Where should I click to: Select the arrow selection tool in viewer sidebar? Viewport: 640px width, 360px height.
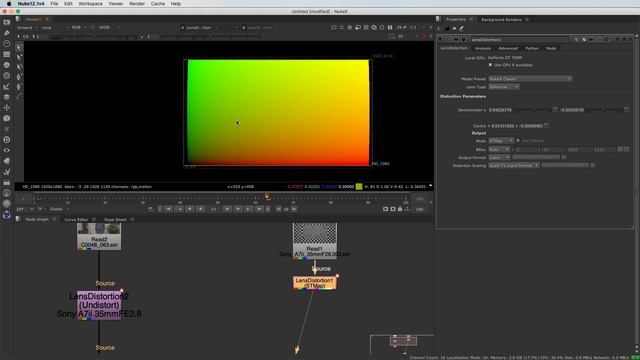click(x=19, y=47)
